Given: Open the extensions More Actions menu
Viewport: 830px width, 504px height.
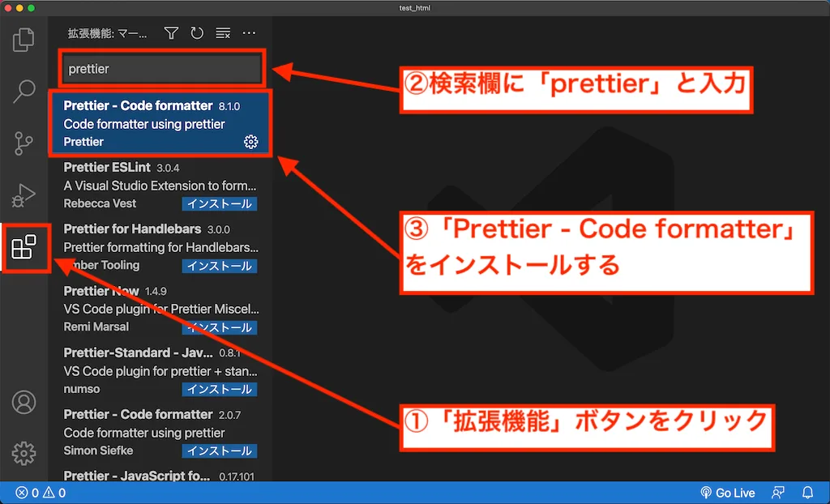Looking at the screenshot, I should click(249, 33).
